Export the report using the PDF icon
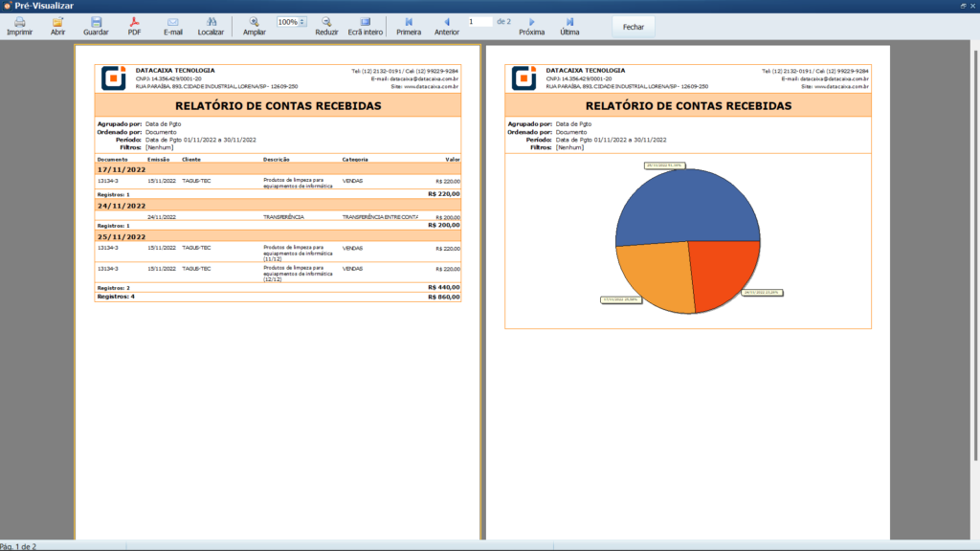This screenshot has width=980, height=551. coord(132,22)
